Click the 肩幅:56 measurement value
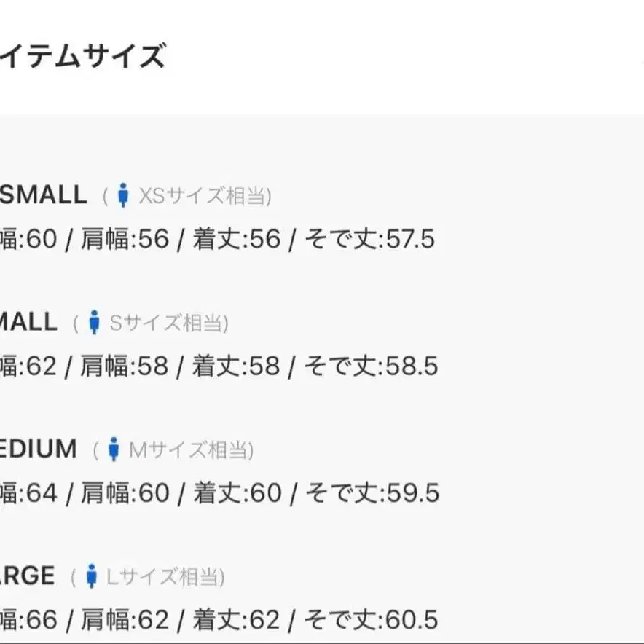 (x=124, y=239)
